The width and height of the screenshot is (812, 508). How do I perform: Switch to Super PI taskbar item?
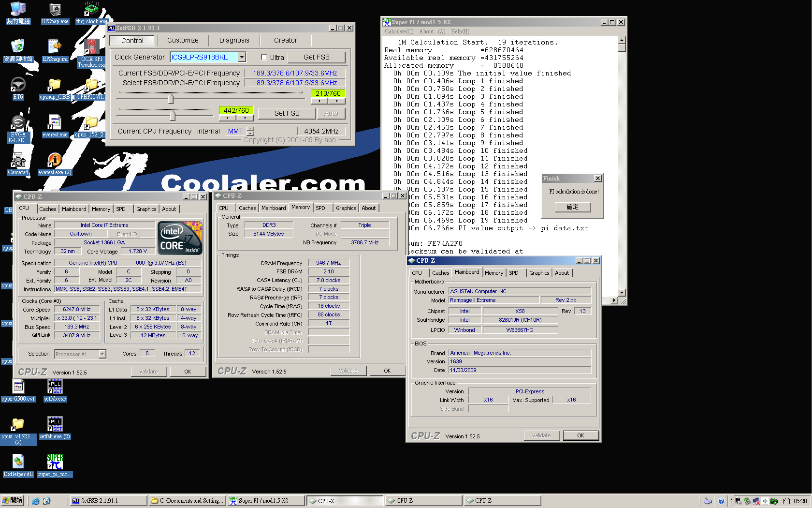click(x=265, y=501)
